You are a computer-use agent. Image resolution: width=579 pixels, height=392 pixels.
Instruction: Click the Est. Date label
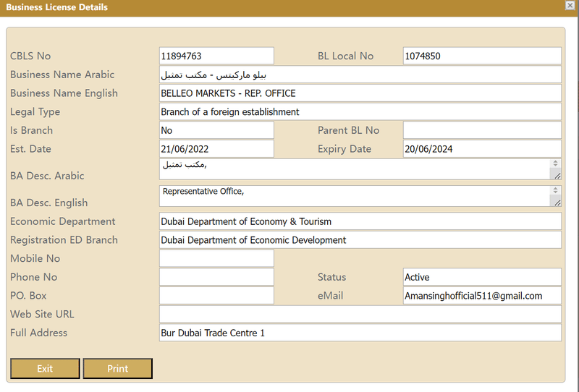(30, 149)
